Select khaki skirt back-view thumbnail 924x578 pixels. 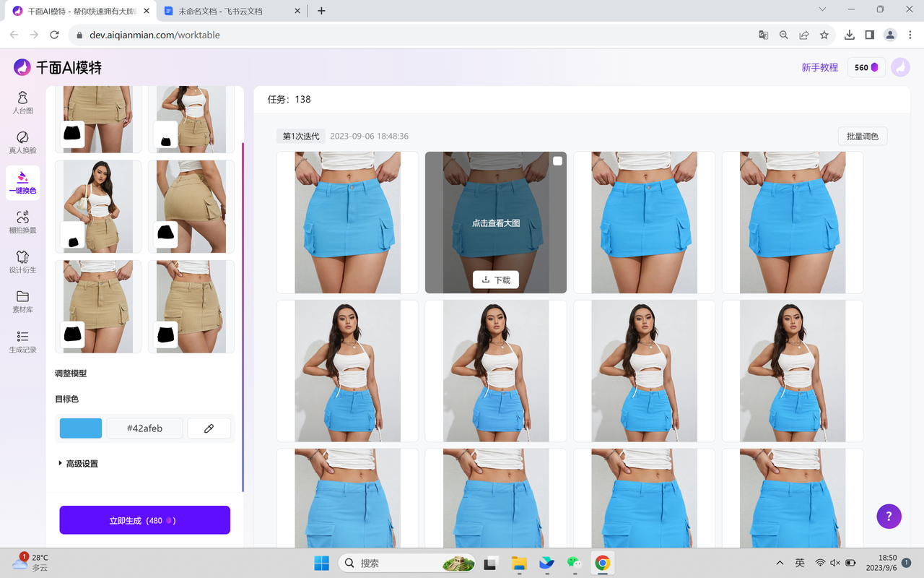click(191, 207)
